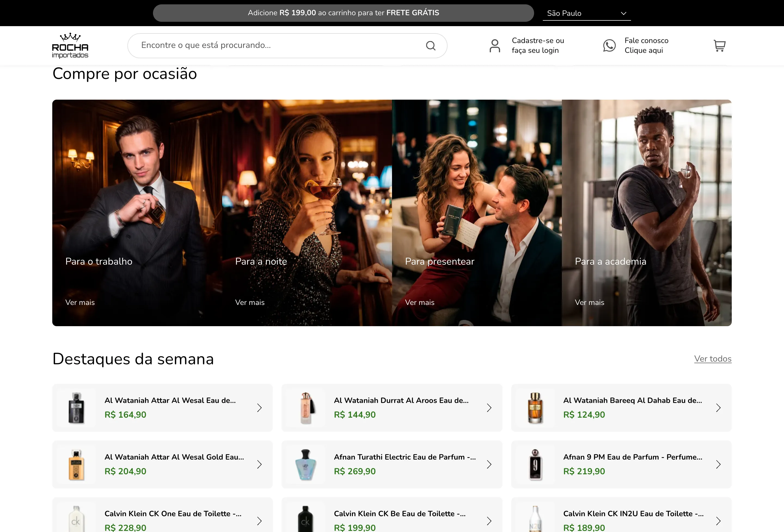Click chevron on Afnan 9 PM row
784x532 pixels.
coord(719,464)
